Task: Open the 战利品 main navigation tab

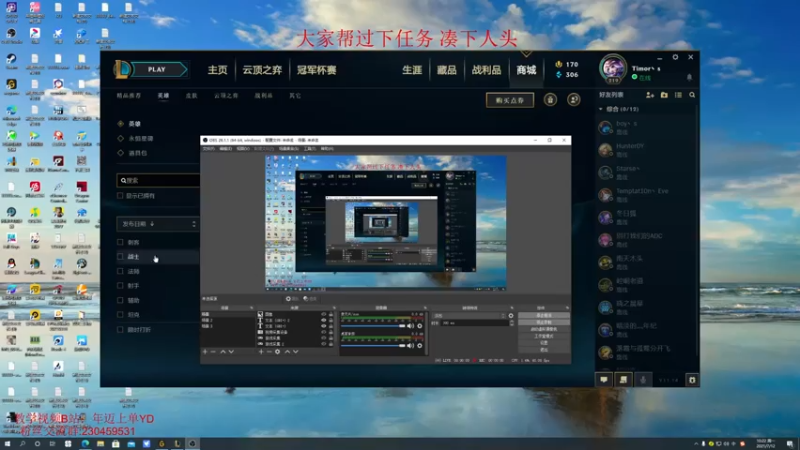Action: point(486,70)
